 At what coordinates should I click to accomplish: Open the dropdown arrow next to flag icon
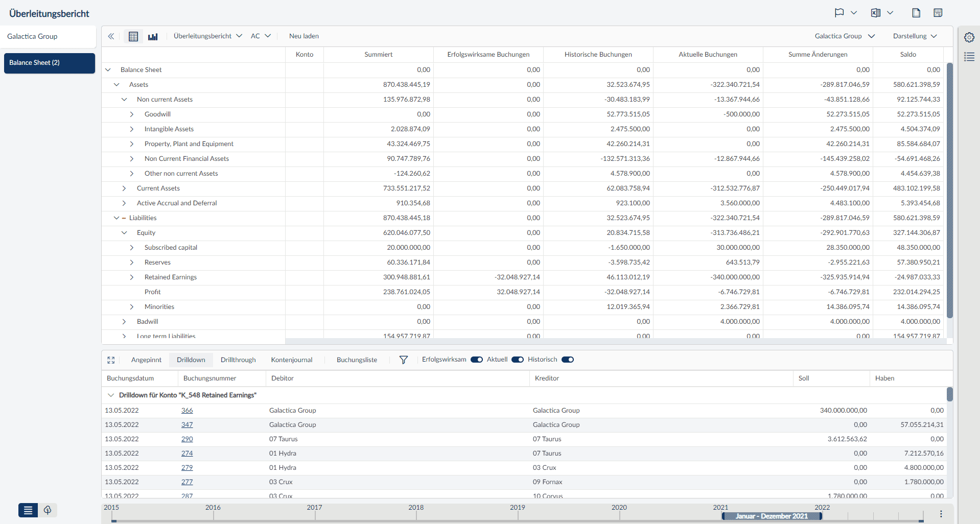[854, 13]
